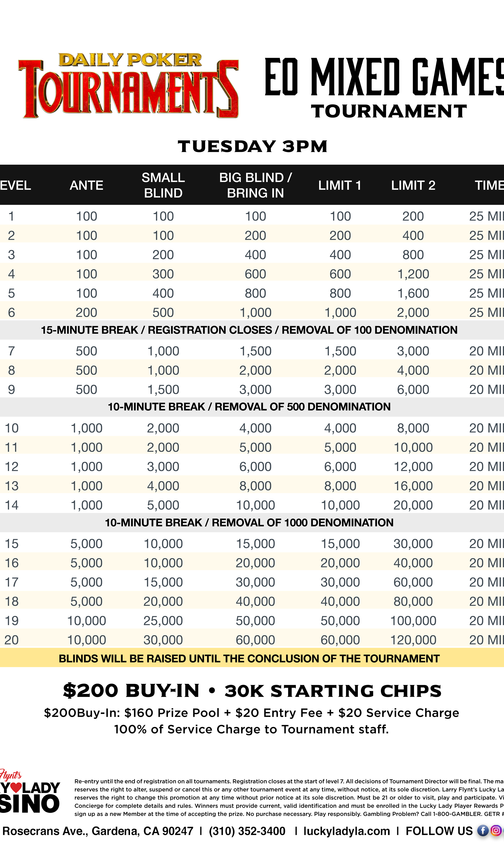Click the $200 Buy-In 30K Starting Chips heading
Image resolution: width=504 pixels, height=867 pixels.
252,691
